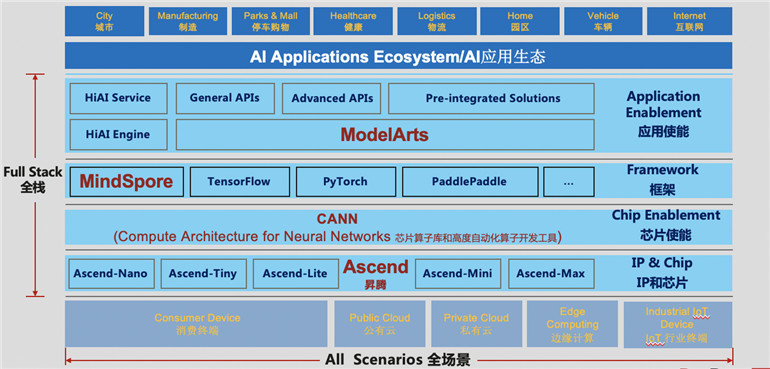Click the Logistics box

(437, 21)
